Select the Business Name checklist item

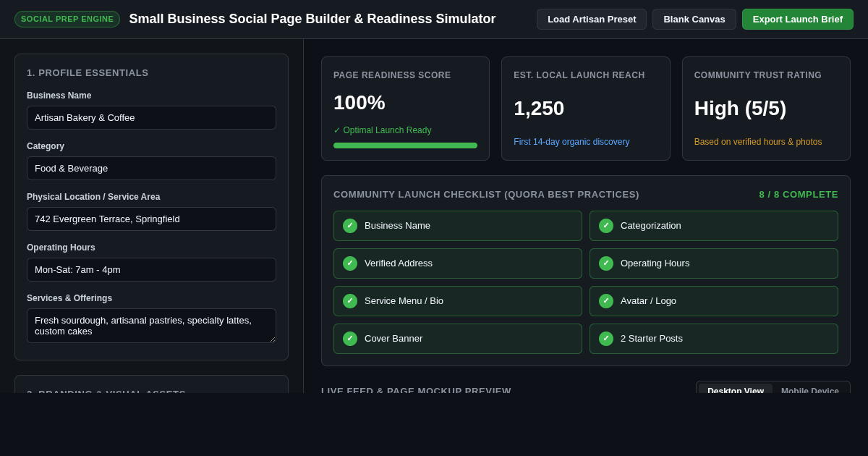tap(458, 226)
